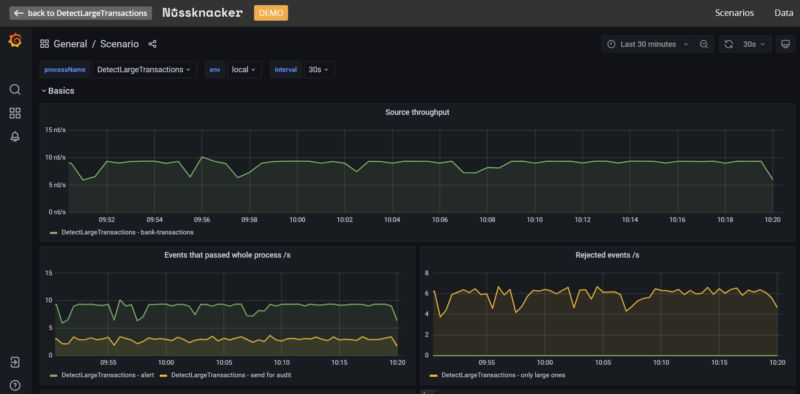This screenshot has width=800, height=394.
Task: Go back to DetectLargeTransactions
Action: click(81, 13)
